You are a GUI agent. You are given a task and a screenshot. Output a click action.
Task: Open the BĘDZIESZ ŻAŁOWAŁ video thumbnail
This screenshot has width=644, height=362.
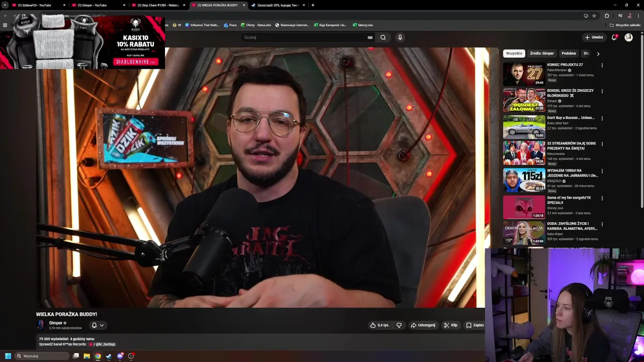524,100
